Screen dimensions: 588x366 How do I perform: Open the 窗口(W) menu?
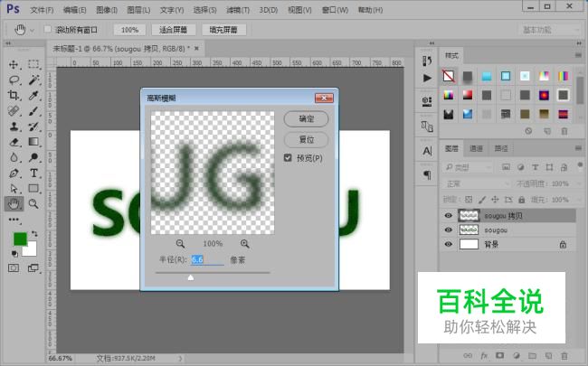[335, 10]
